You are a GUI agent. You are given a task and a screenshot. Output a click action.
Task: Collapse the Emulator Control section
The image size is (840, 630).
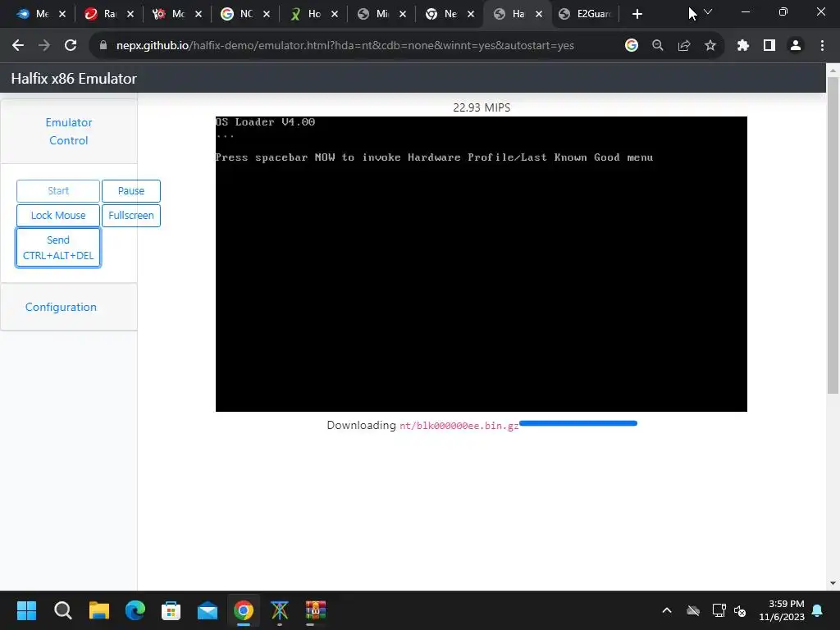[69, 131]
